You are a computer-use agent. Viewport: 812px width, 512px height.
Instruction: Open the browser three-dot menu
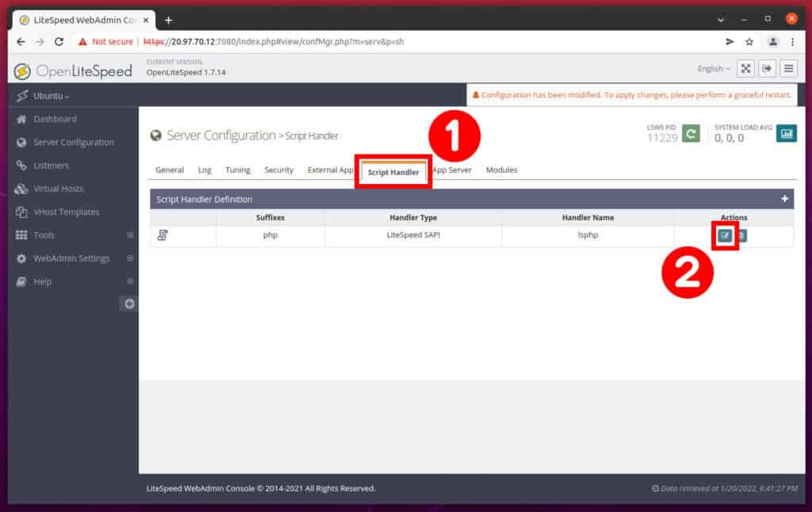792,41
